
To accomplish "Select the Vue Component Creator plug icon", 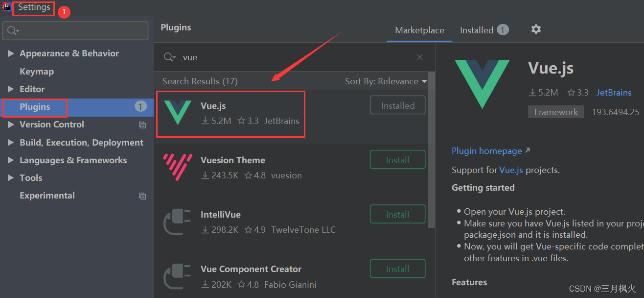I will click(178, 276).
